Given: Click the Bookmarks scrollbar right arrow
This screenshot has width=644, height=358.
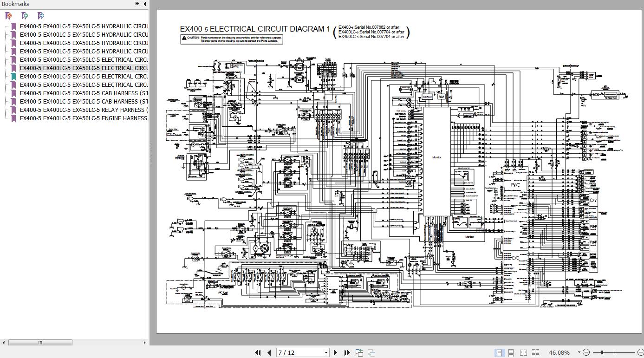Looking at the screenshot, I should [x=145, y=343].
